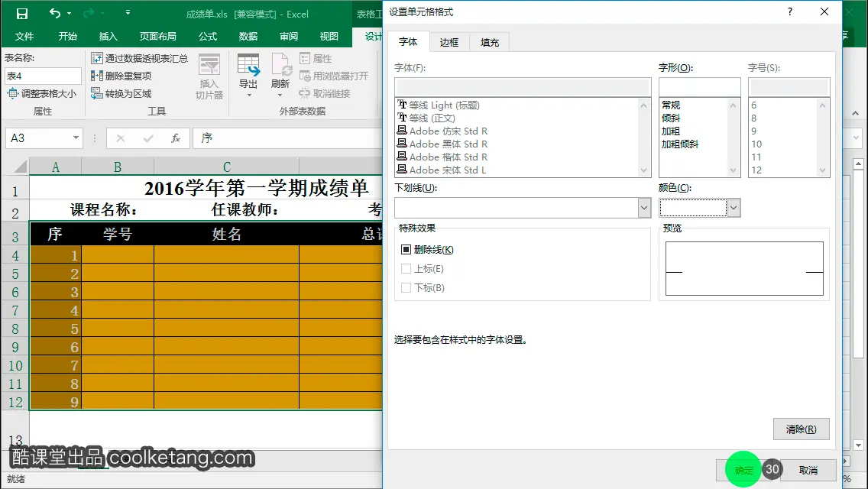Click the dialog help question mark
This screenshot has height=489, width=868.
(x=790, y=11)
